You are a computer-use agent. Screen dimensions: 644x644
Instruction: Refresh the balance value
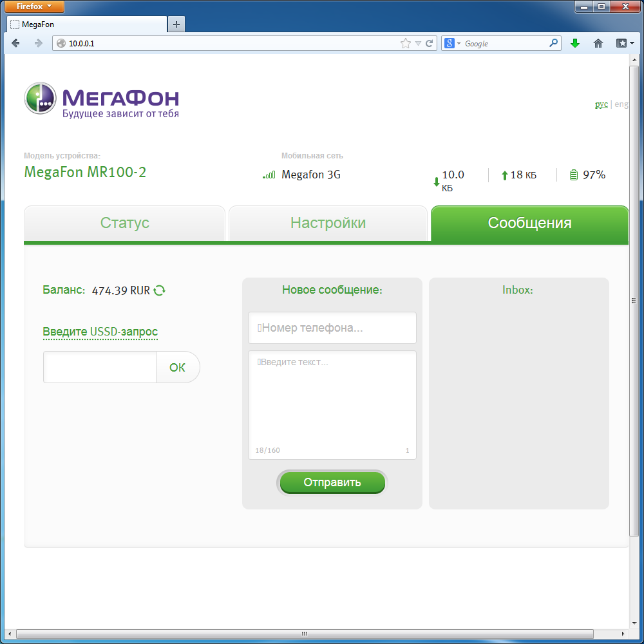point(159,290)
